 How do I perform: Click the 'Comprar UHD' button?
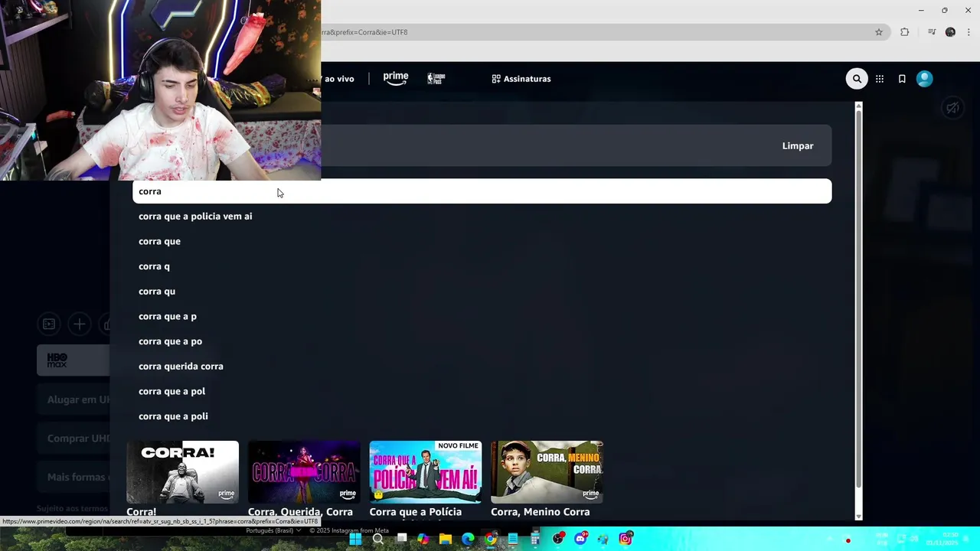(x=73, y=439)
